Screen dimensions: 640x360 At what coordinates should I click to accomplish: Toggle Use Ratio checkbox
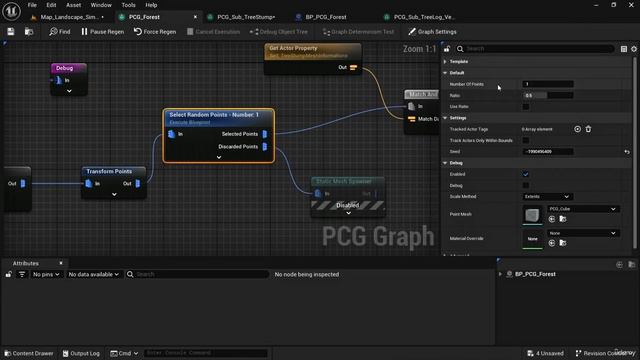point(526,107)
